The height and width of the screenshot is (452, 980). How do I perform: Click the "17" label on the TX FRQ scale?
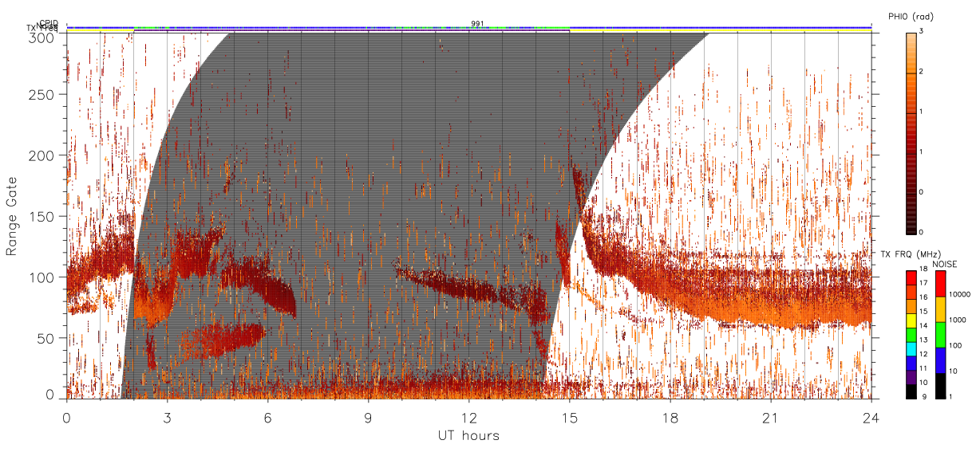924,283
